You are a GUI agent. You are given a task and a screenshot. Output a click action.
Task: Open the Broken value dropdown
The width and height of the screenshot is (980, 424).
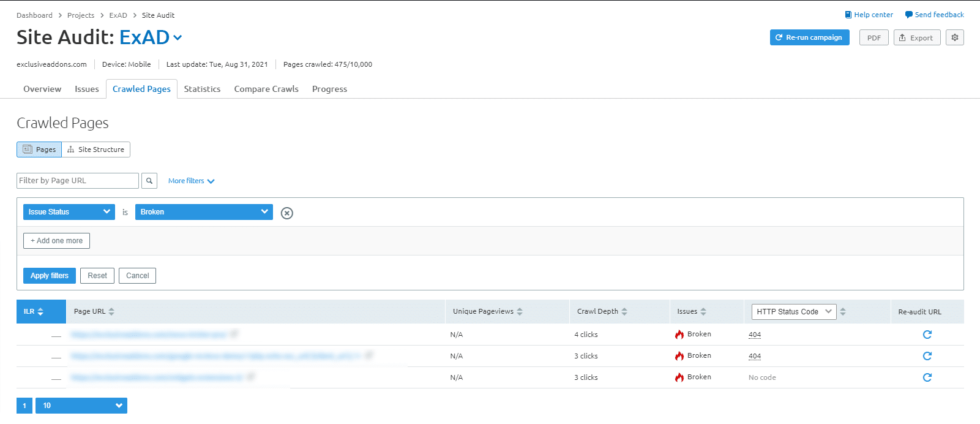[x=204, y=212]
